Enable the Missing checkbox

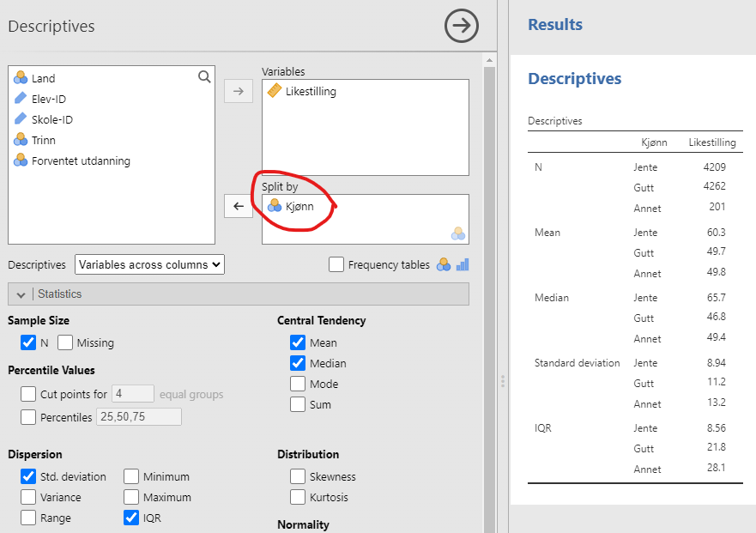[66, 343]
